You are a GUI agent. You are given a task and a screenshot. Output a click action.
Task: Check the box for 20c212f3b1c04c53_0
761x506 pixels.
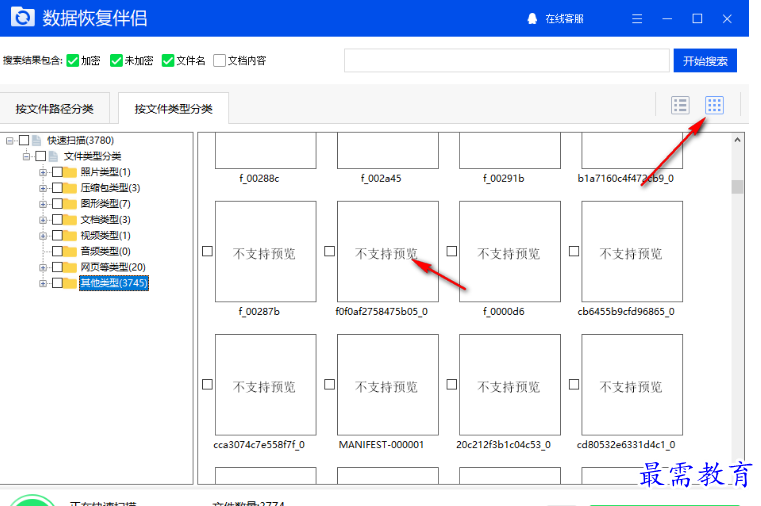(452, 384)
